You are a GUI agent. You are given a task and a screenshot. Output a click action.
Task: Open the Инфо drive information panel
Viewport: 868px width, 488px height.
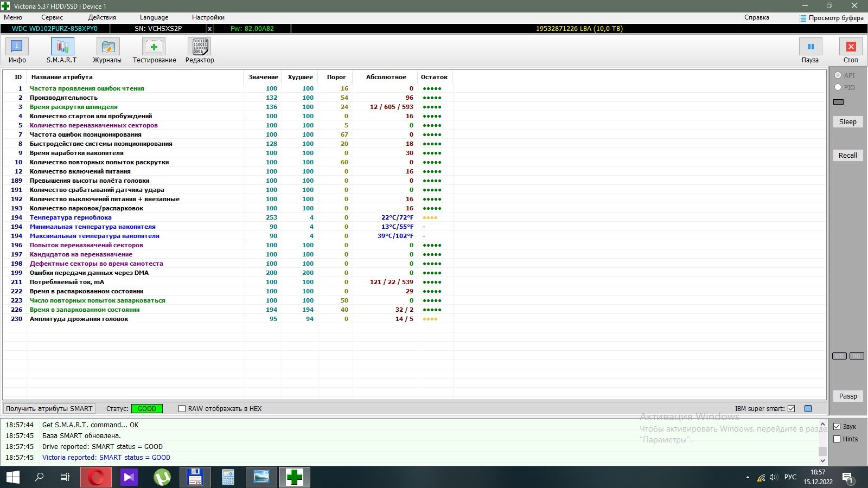(x=17, y=51)
